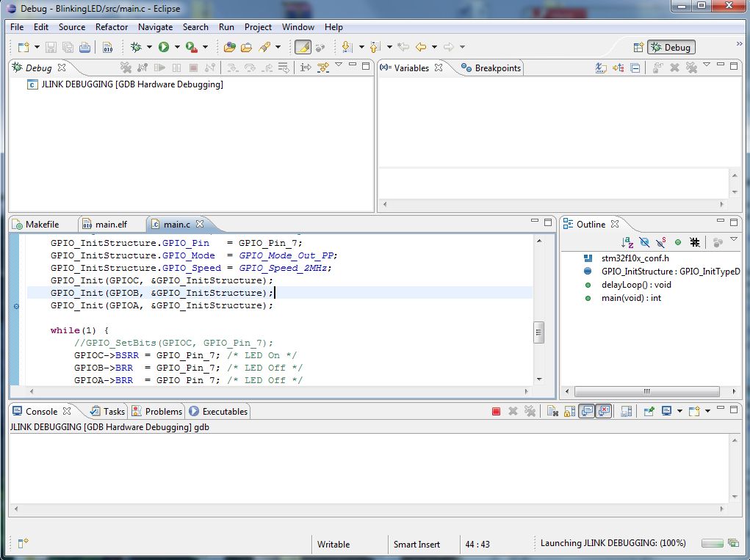
Task: Open the Refactor menu
Action: click(112, 27)
